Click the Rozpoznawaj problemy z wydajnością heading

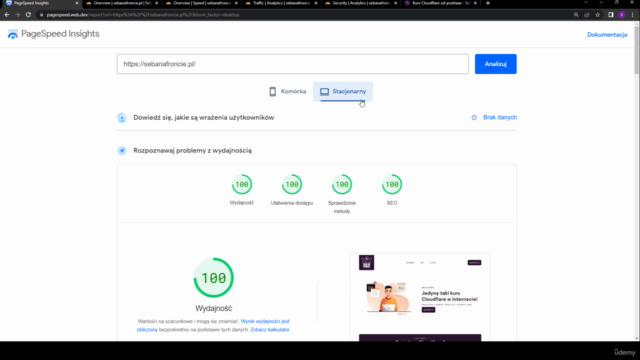(x=192, y=151)
